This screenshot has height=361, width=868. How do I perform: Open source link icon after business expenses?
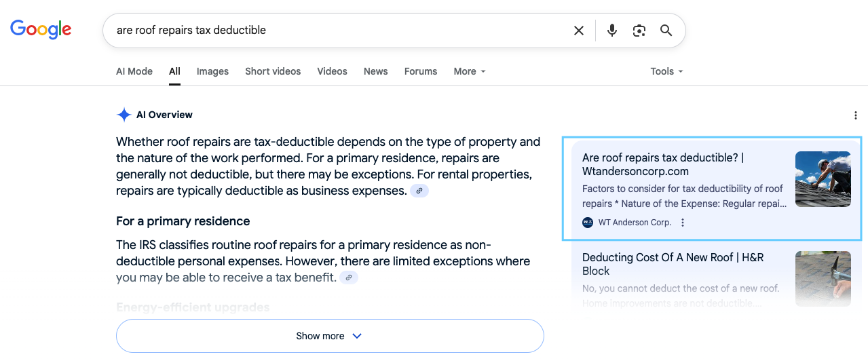coord(419,191)
